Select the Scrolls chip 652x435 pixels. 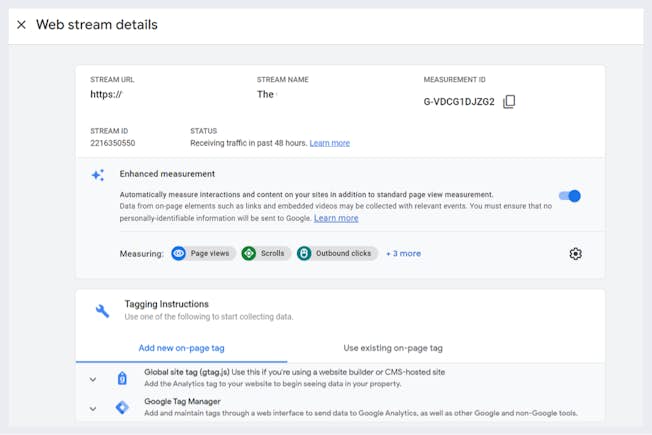[266, 253]
